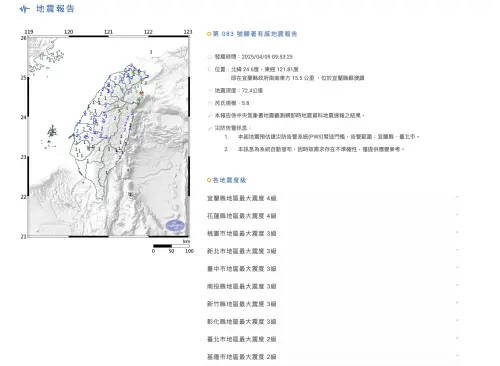Select the second note about automatic system release

[321, 149]
